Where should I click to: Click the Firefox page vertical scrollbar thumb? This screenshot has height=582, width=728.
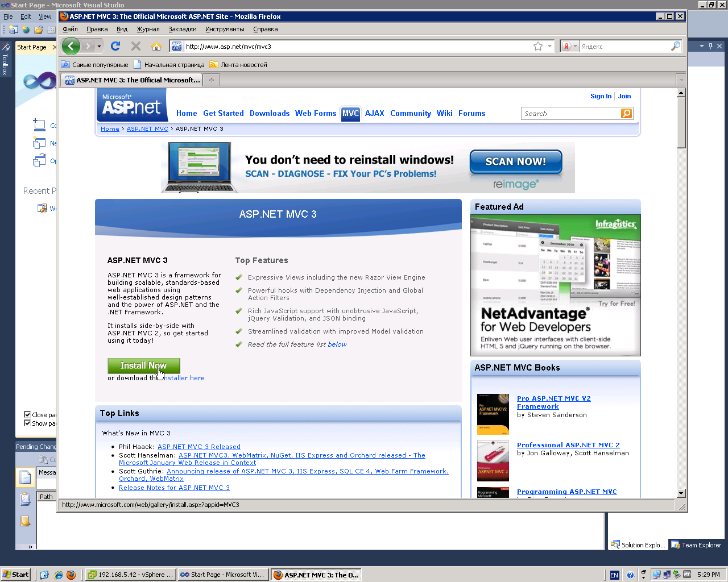[x=681, y=123]
